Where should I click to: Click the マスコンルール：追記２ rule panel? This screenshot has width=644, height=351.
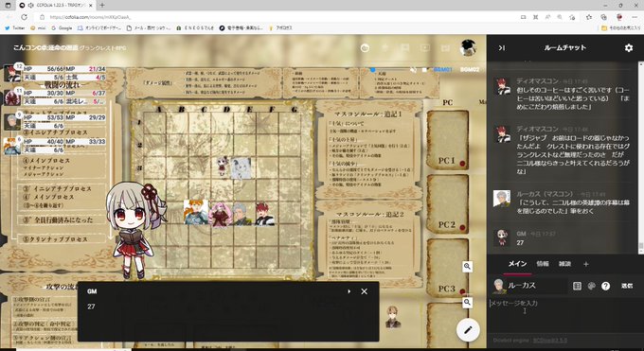click(367, 244)
